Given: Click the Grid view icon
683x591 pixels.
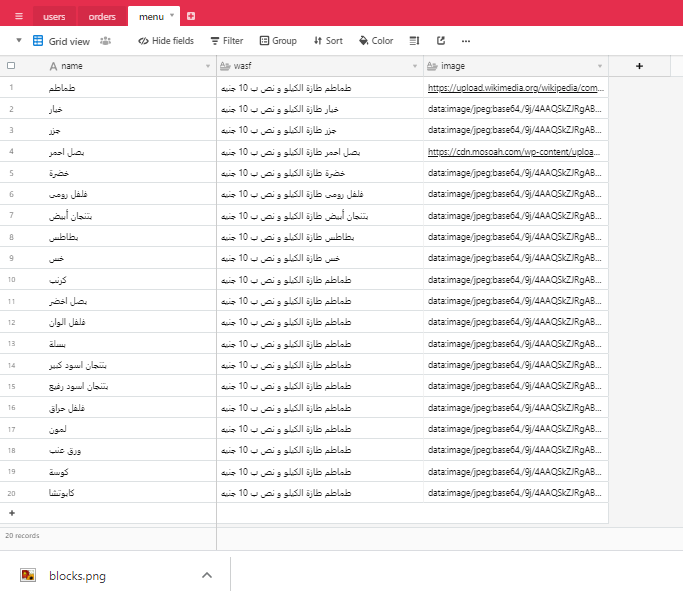Looking at the screenshot, I should (x=38, y=41).
